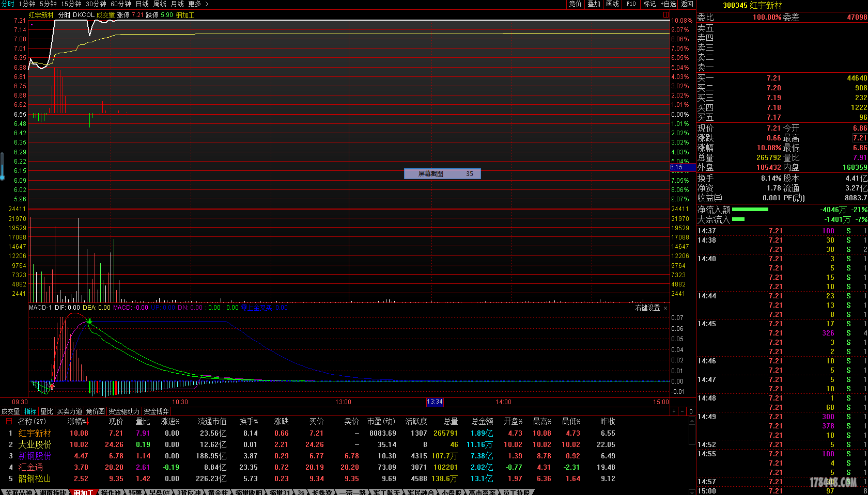
Task: Sort list by 总金额 column header
Action: [x=483, y=421]
